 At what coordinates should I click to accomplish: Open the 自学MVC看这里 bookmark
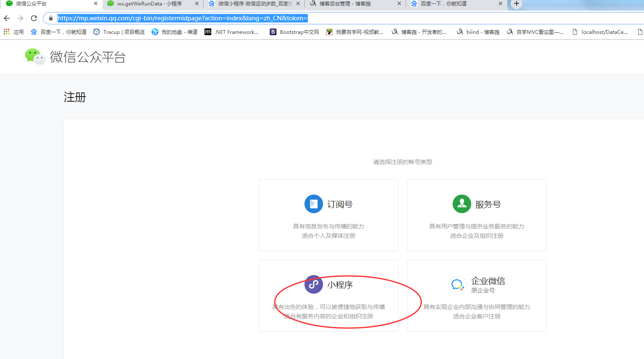(535, 32)
